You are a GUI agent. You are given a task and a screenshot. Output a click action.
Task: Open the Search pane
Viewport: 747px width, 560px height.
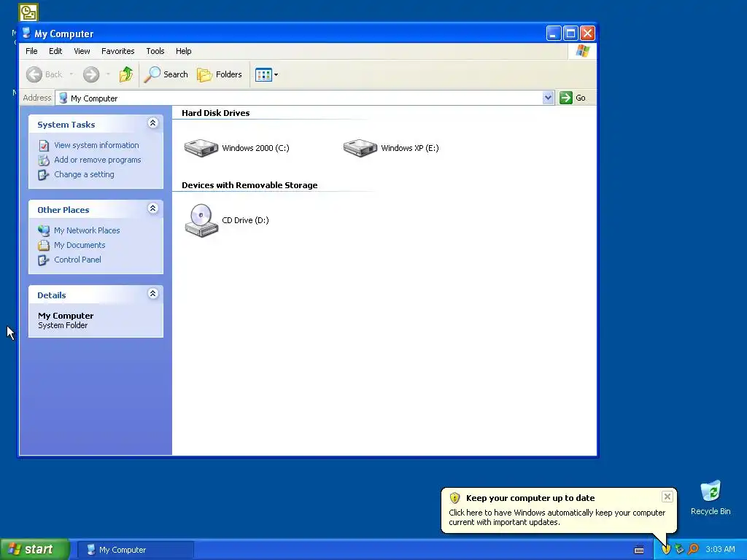(x=166, y=74)
